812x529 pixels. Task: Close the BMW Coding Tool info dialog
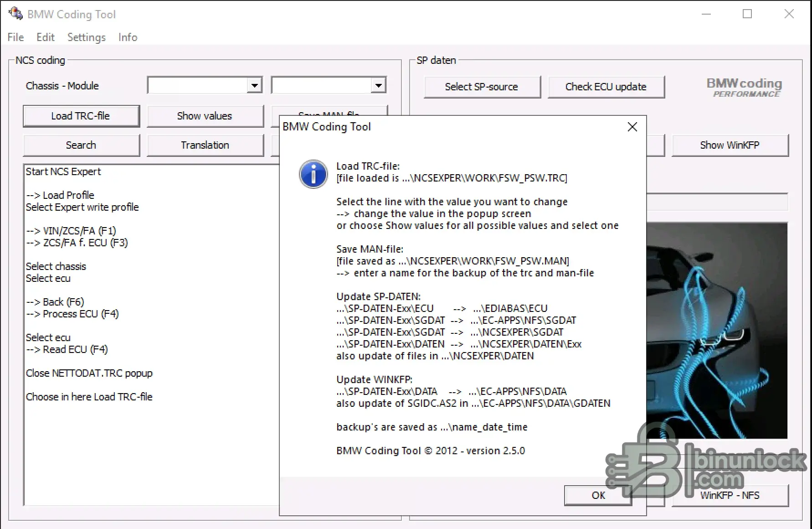point(632,127)
